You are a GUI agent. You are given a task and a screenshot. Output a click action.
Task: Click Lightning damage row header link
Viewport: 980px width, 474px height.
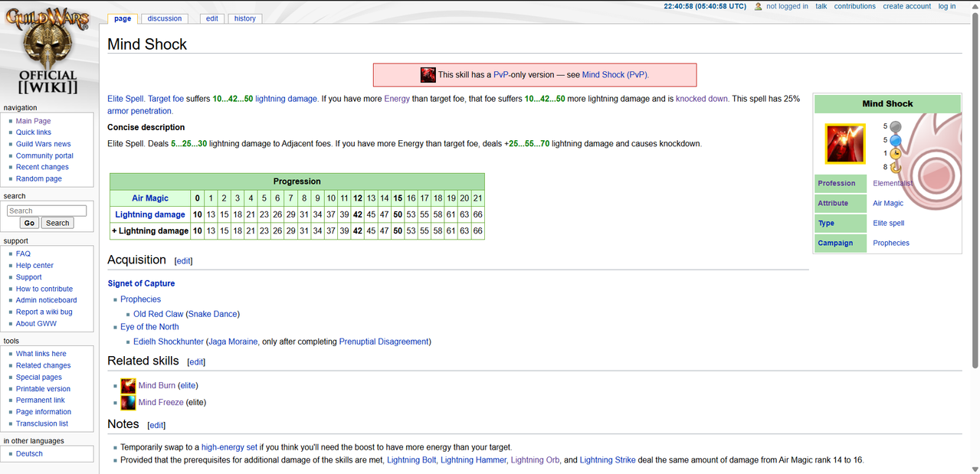(x=150, y=214)
